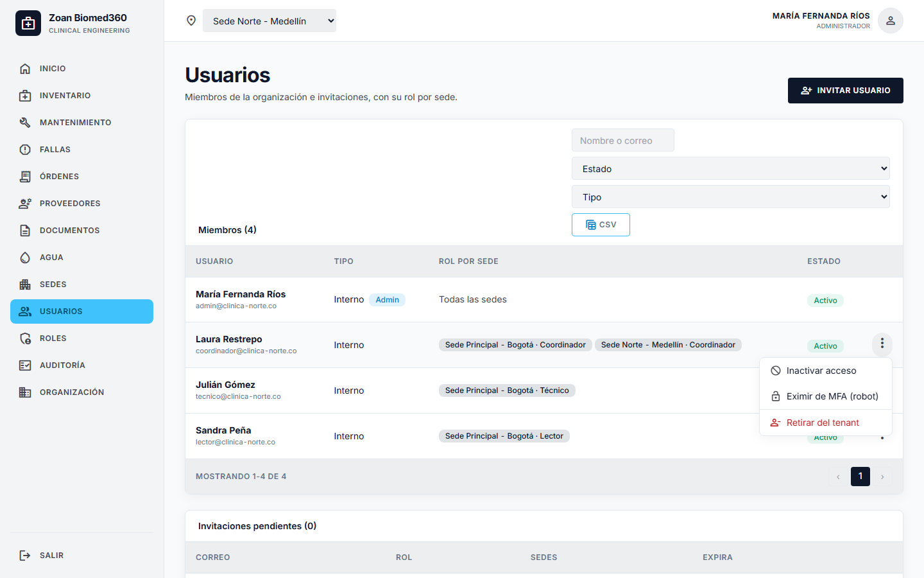The height and width of the screenshot is (578, 924).
Task: Click Laura Restrepo user name
Action: 229,339
